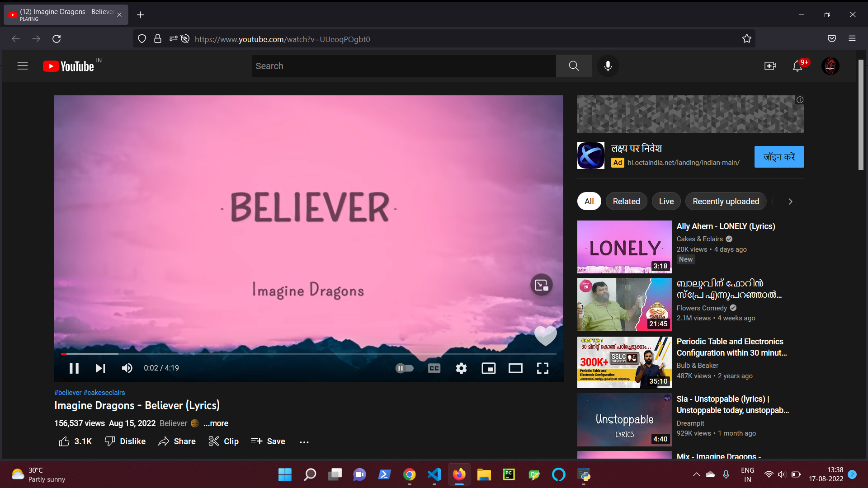
Task: Open the Believer music link under the title
Action: (x=174, y=423)
